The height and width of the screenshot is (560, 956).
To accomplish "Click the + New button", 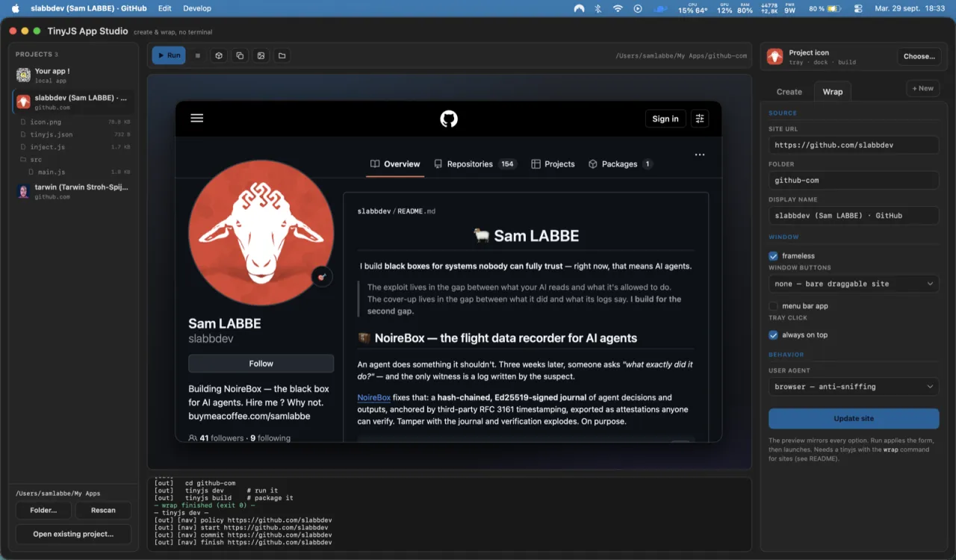I will tap(922, 88).
